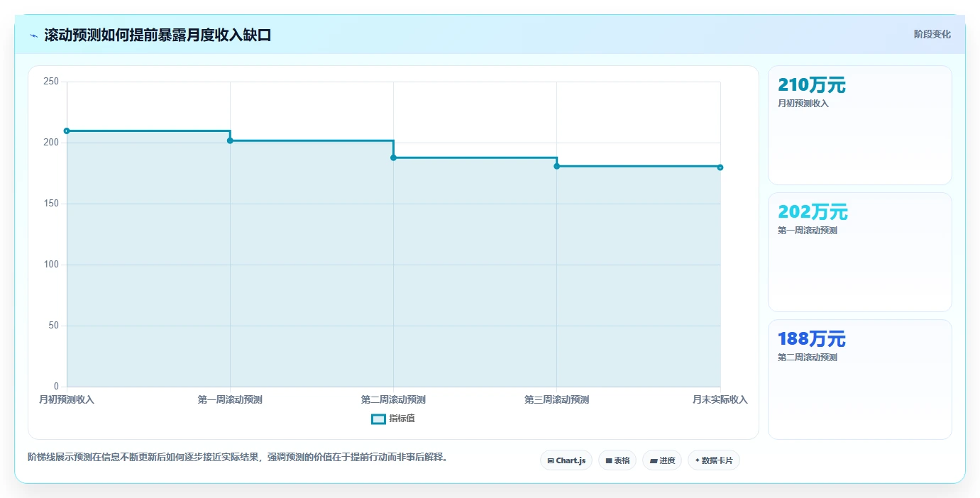Click the 188万元 card value

812,339
